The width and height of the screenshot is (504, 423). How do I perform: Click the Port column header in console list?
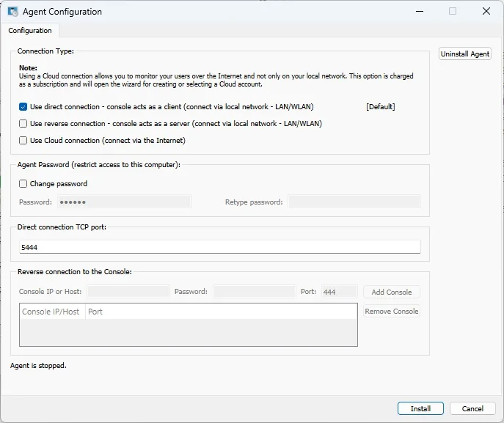pos(95,312)
